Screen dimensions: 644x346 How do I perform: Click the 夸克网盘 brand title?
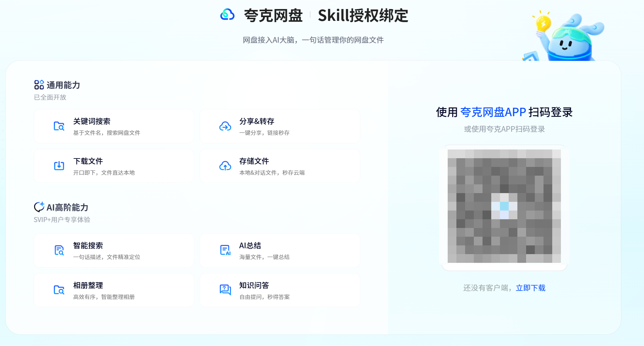(273, 15)
